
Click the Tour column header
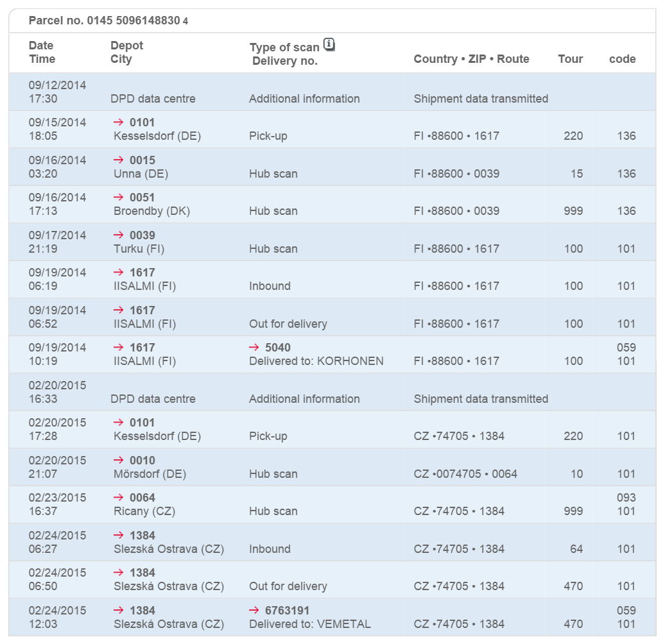point(570,59)
